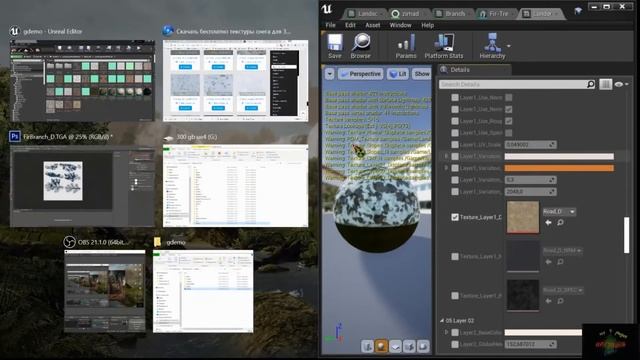The height and width of the screenshot is (360, 640).
Task: Switch to the Photoshop FirBranch_D.TGA window
Action: tap(82, 186)
